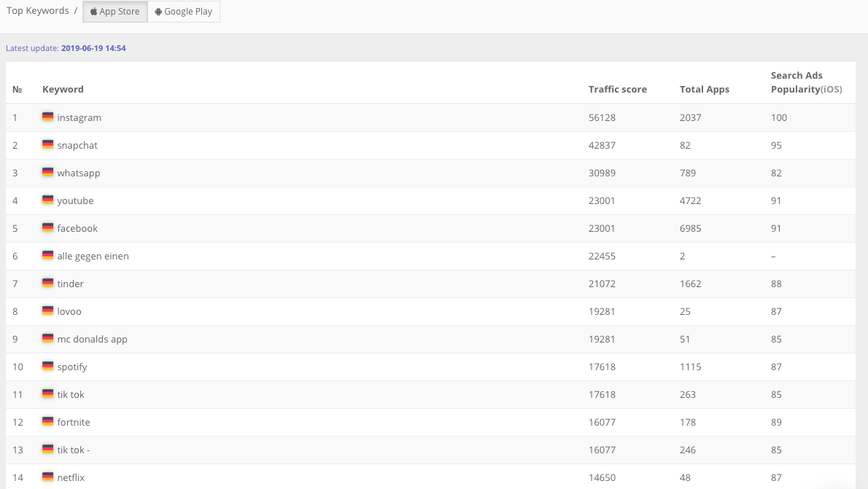Viewport: 868px width, 489px height.
Task: Click the German flag next to fortnite
Action: (47, 421)
